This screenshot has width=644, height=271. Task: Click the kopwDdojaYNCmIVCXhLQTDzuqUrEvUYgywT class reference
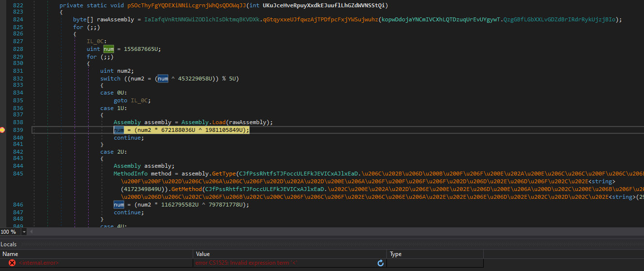pos(442,19)
